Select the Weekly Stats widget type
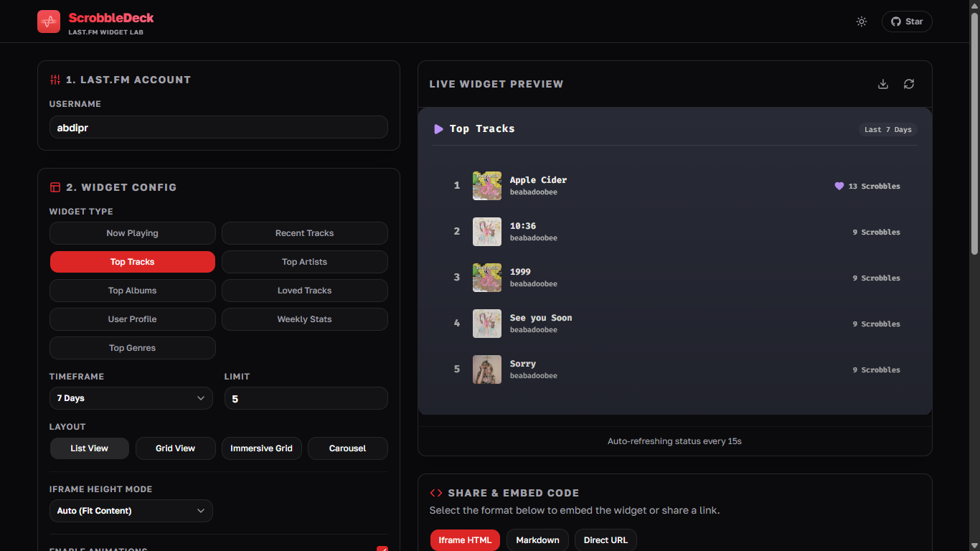This screenshot has height=551, width=980. tap(305, 319)
